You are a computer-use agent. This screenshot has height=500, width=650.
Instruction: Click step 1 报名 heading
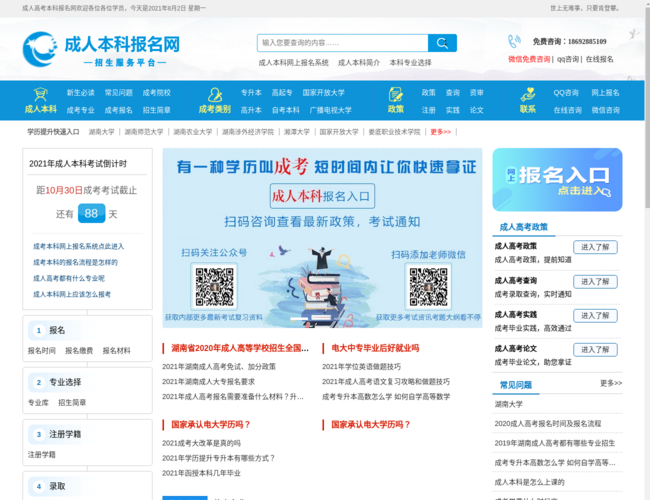tap(57, 330)
